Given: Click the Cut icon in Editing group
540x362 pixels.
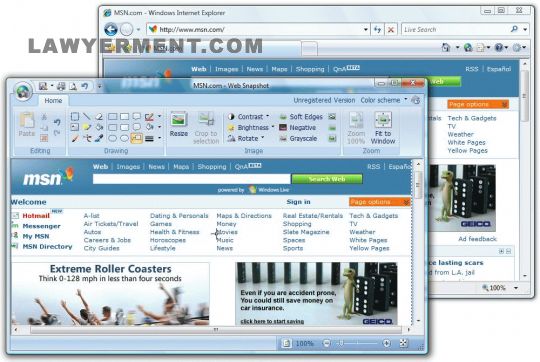Looking at the screenshot, I should tap(44, 117).
